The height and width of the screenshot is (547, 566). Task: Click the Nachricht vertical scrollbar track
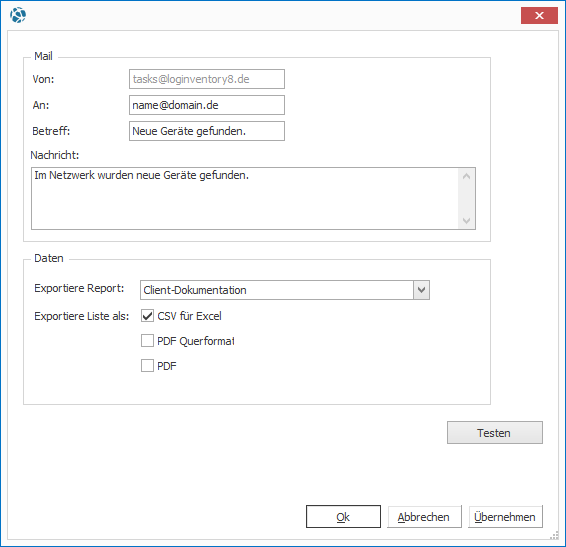(x=466, y=198)
